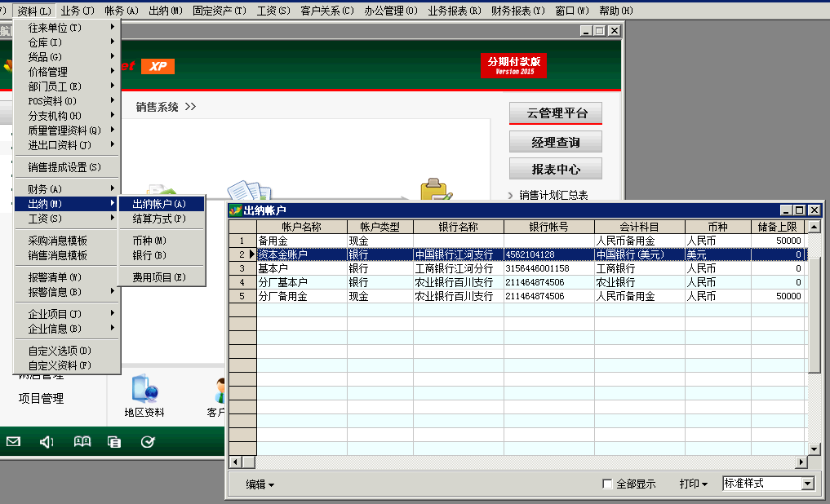Viewport: 830px width, 504px height.
Task: Select 结算方式 in the submenu
Action: coord(162,219)
